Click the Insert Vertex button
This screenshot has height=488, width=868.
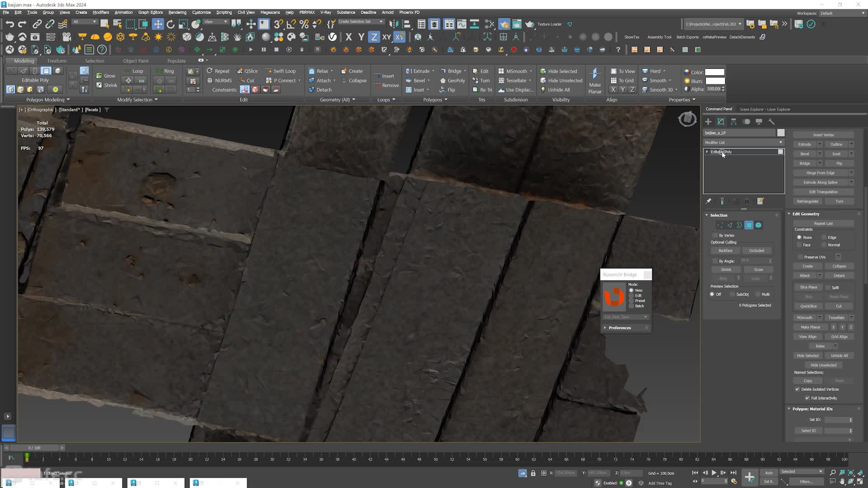pos(823,135)
